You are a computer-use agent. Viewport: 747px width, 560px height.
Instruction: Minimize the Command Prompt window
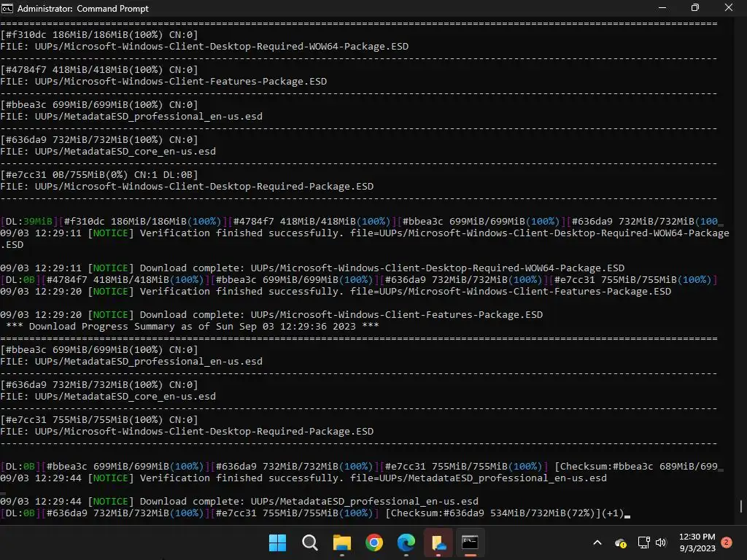[x=662, y=8]
